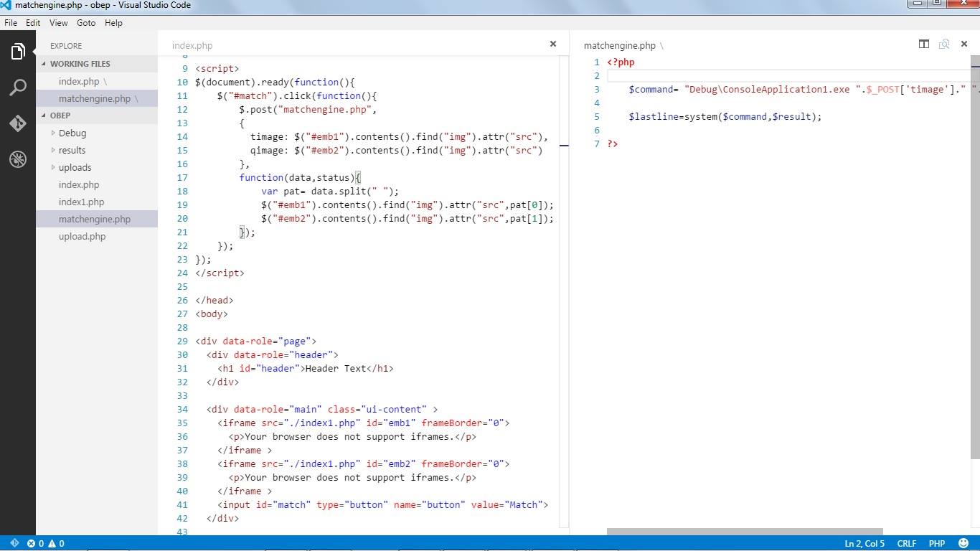The image size is (980, 551).
Task: Click the timage: line in index.php
Action: (399, 136)
